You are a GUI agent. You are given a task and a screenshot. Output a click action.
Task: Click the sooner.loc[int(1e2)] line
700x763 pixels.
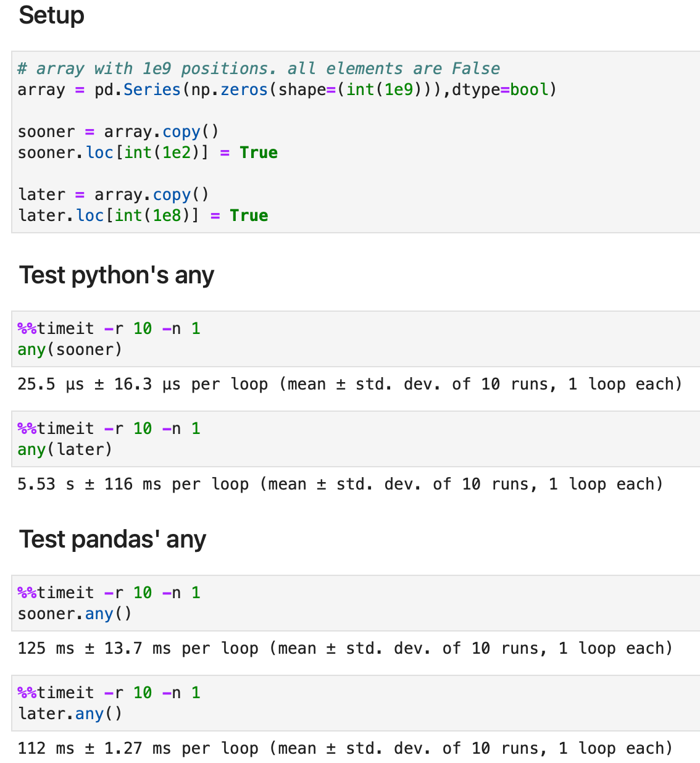111,152
